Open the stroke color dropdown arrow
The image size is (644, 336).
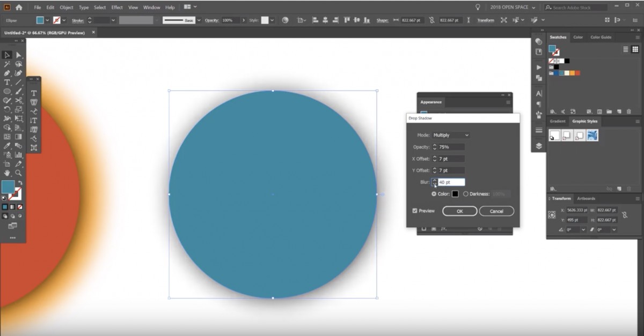(x=64, y=20)
